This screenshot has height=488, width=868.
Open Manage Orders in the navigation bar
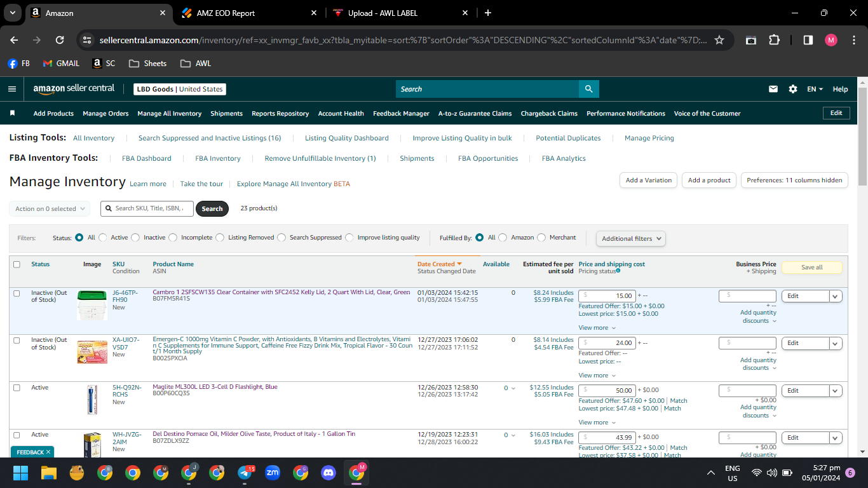[x=105, y=113]
